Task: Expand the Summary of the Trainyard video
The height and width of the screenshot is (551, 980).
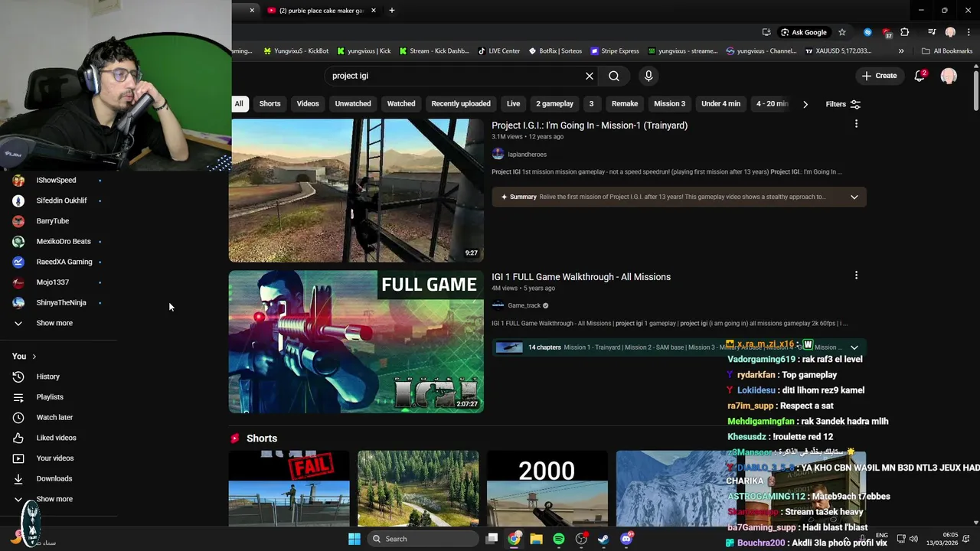Action: click(x=854, y=197)
